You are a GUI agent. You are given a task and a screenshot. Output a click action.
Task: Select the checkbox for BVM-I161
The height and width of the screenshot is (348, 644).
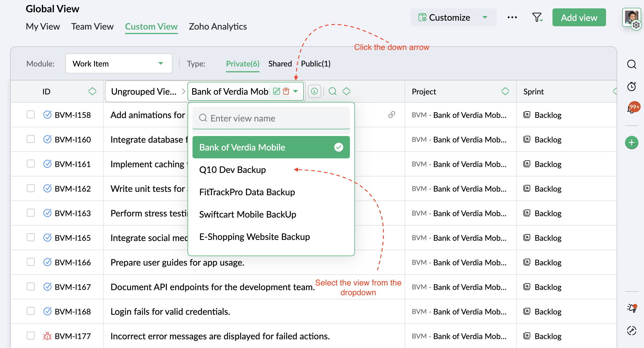pyautogui.click(x=31, y=164)
